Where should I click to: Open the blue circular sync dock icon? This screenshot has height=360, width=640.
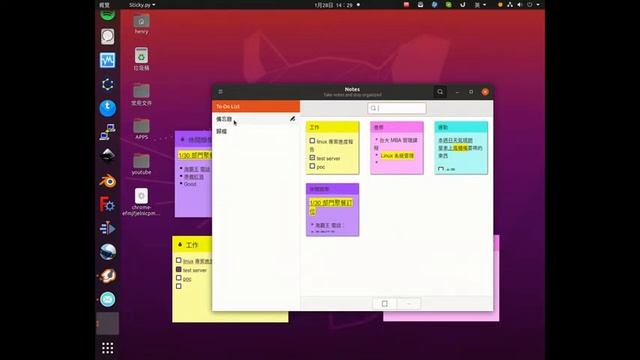pos(108,84)
